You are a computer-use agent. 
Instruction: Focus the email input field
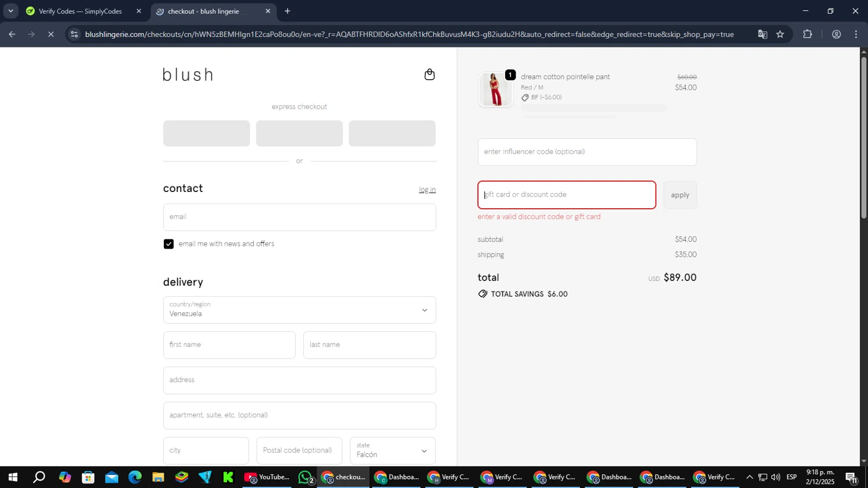[x=299, y=217]
